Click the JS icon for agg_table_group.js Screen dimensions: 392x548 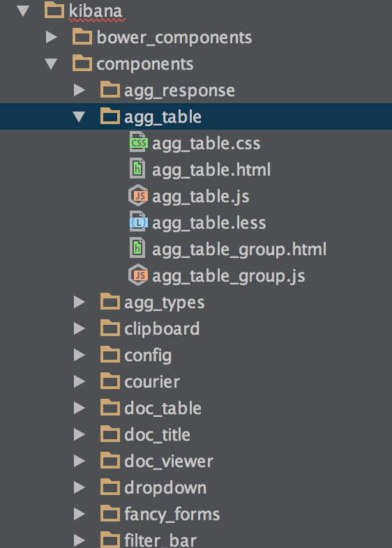(x=139, y=275)
